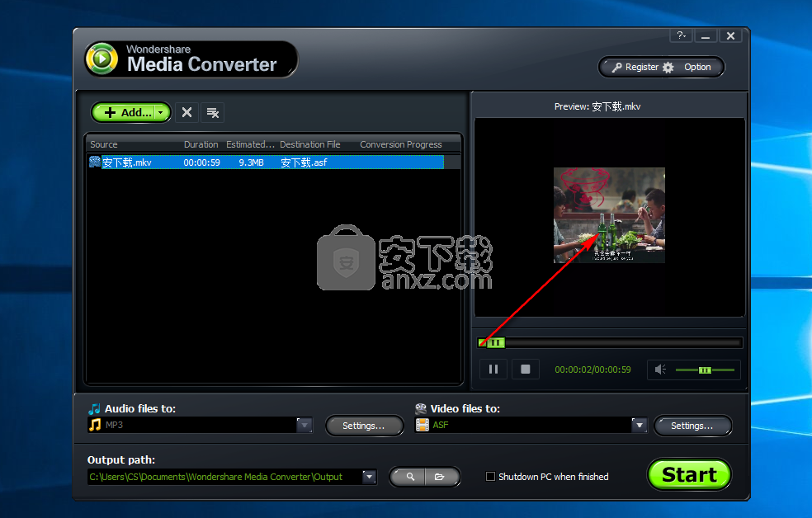Viewport: 812px width, 518px height.
Task: Click the Source column header
Action: [x=104, y=144]
